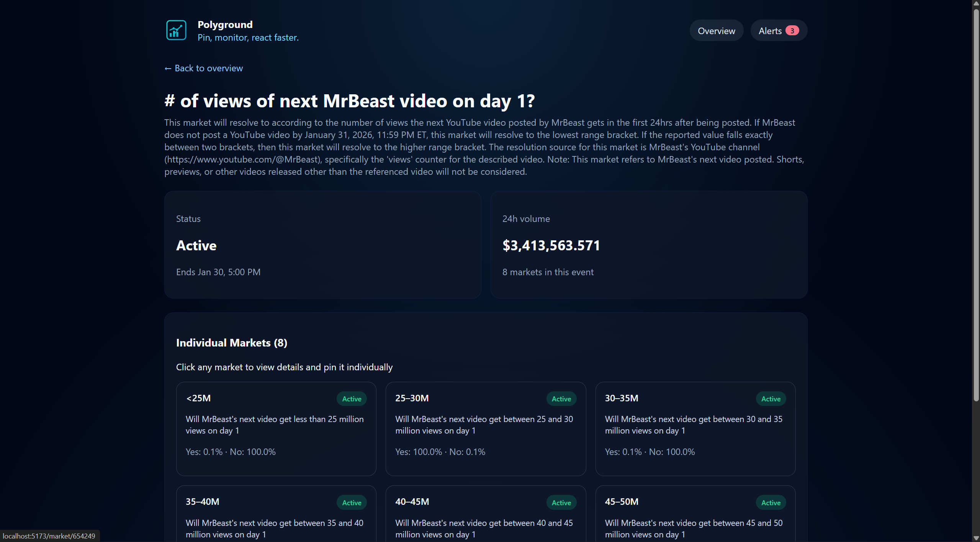
Task: Open the Overview tab
Action: [x=716, y=31]
